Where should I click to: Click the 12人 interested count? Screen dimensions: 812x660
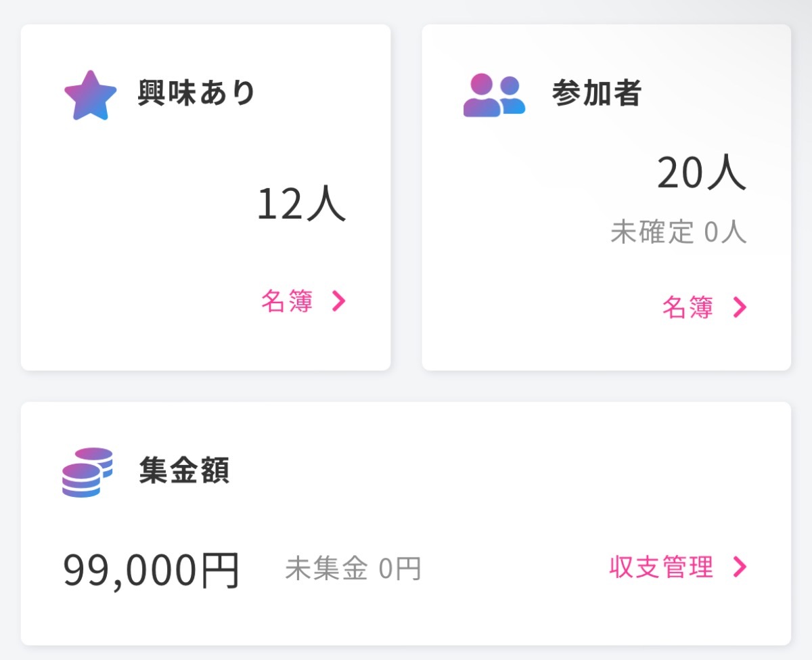[x=301, y=204]
